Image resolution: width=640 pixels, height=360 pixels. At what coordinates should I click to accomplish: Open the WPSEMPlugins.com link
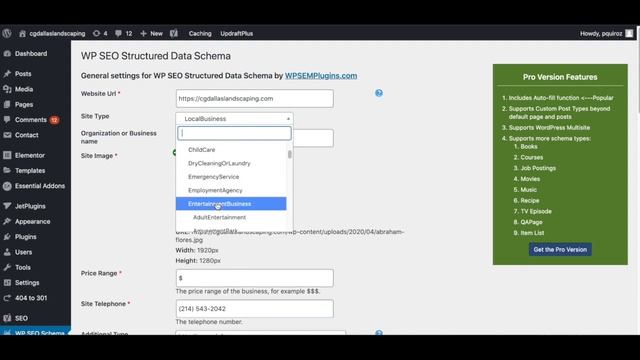pos(321,76)
